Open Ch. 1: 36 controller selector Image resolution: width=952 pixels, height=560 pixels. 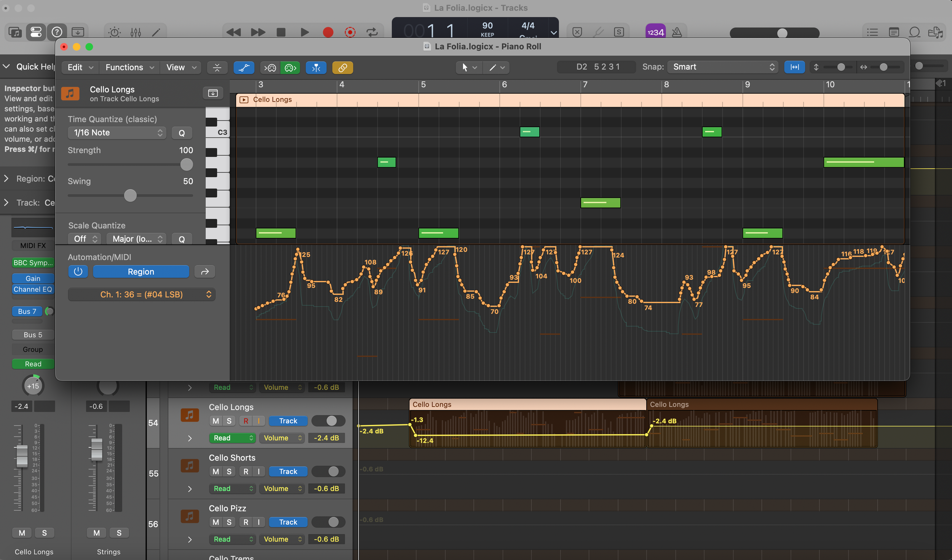pyautogui.click(x=142, y=294)
